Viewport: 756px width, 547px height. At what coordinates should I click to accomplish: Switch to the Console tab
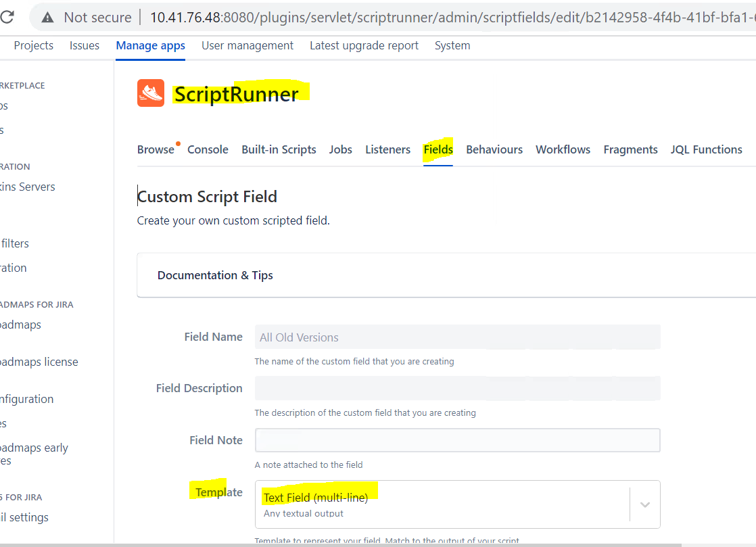[x=208, y=149]
